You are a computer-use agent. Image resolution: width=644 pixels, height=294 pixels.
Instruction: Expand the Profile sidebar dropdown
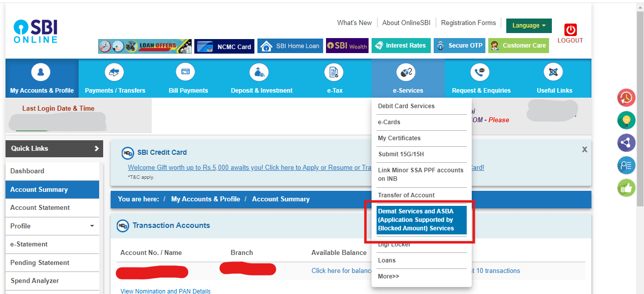click(x=92, y=226)
